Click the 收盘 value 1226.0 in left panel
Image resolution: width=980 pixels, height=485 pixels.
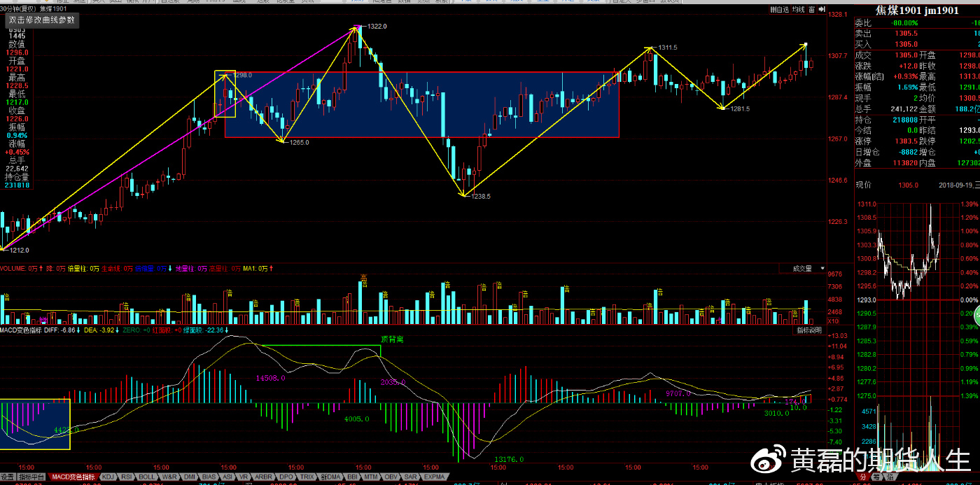(18, 119)
